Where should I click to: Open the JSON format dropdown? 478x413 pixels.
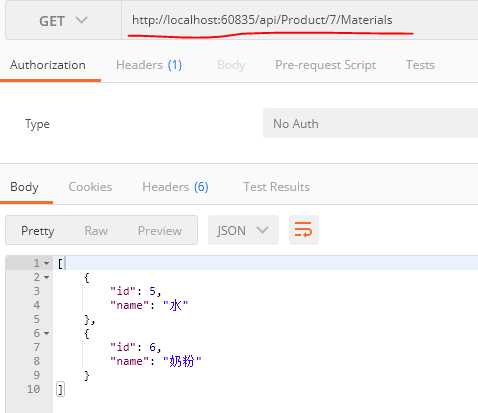(x=243, y=230)
